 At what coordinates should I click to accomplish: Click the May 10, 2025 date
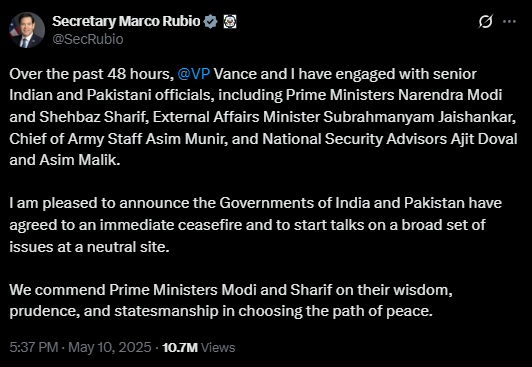(110, 347)
